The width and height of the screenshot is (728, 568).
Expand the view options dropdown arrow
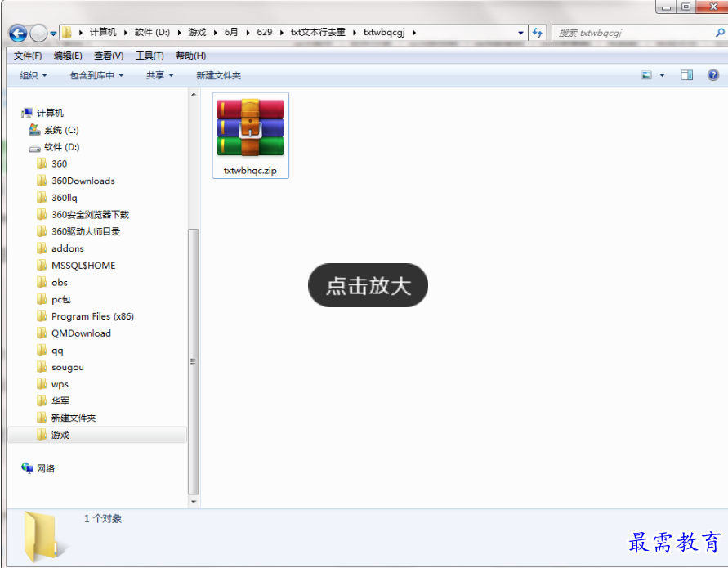(662, 75)
